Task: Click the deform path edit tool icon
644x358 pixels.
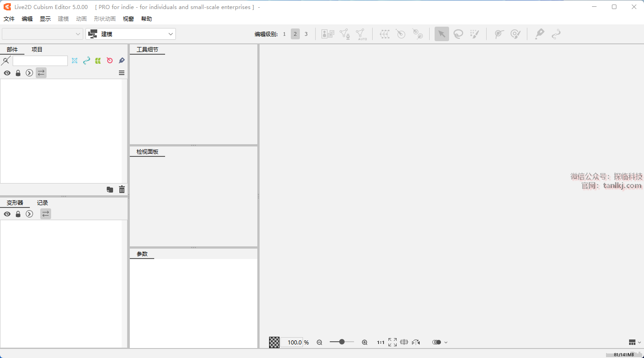Action: [556, 34]
